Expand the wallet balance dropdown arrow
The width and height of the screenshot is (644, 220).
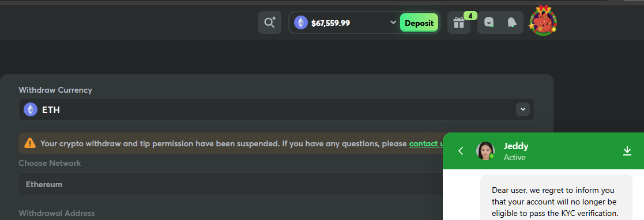(x=393, y=22)
